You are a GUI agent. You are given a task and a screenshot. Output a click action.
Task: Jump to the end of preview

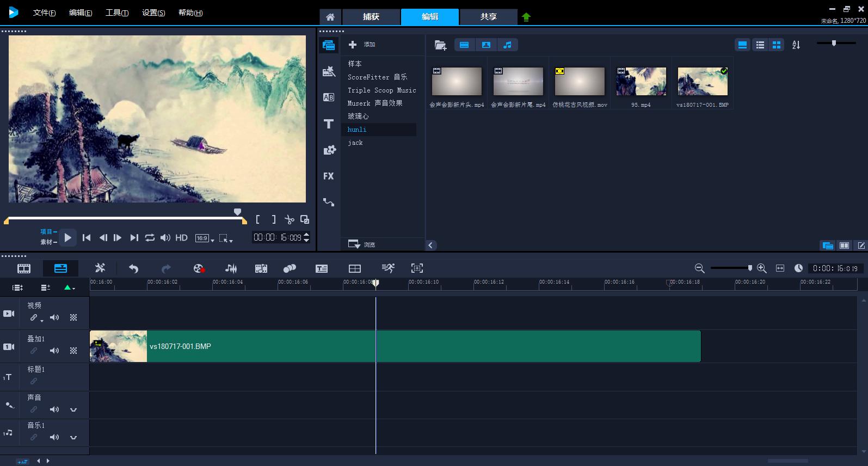[x=134, y=237]
